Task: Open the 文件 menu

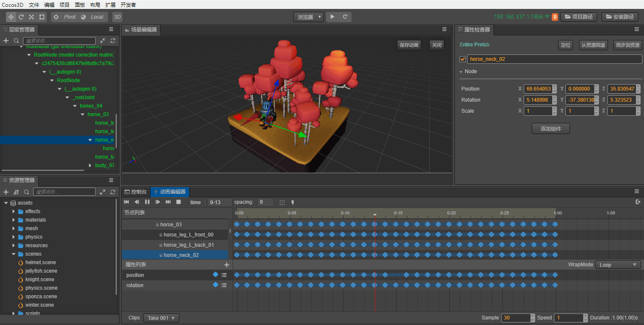Action: pyautogui.click(x=34, y=5)
